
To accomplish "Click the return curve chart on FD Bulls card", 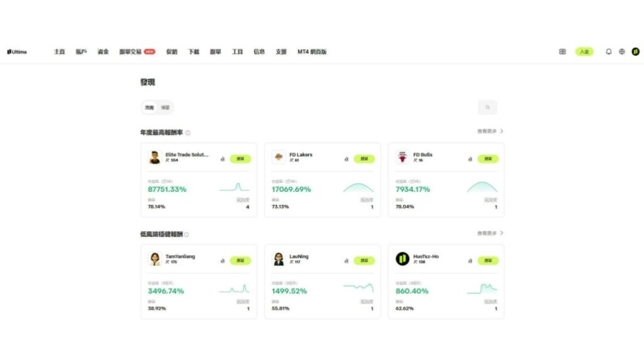I will pyautogui.click(x=482, y=187).
